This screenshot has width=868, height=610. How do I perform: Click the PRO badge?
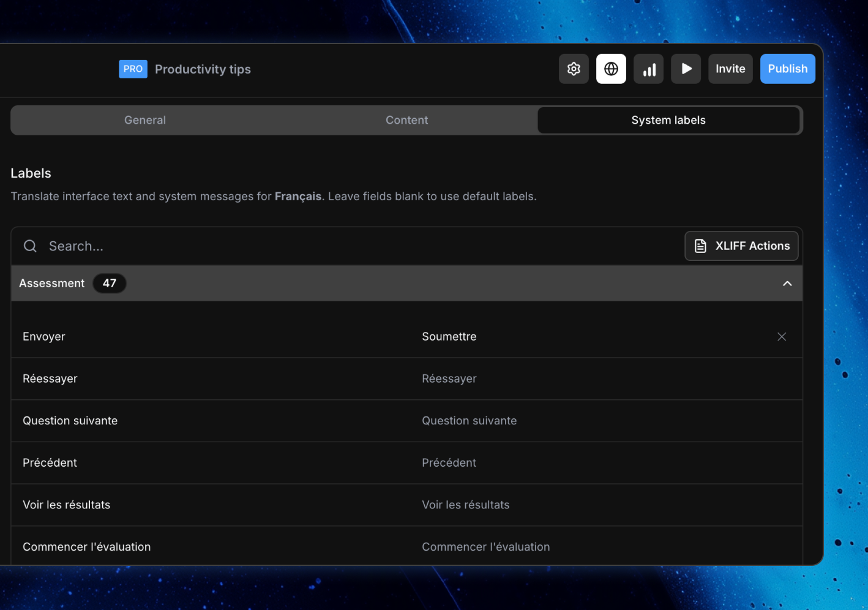click(x=133, y=69)
